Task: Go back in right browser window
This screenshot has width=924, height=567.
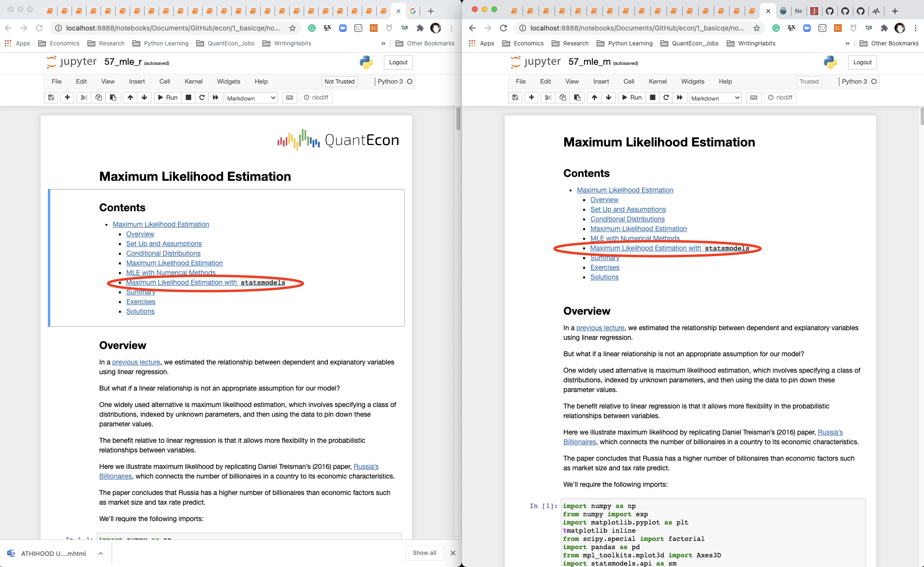Action: coord(472,28)
